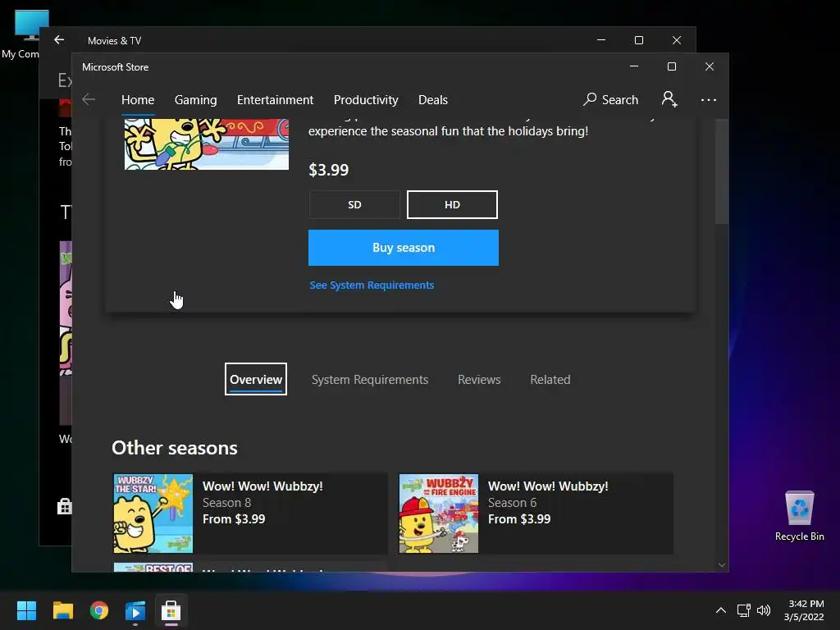Select the SD quality option
This screenshot has height=630, width=840.
coord(354,204)
